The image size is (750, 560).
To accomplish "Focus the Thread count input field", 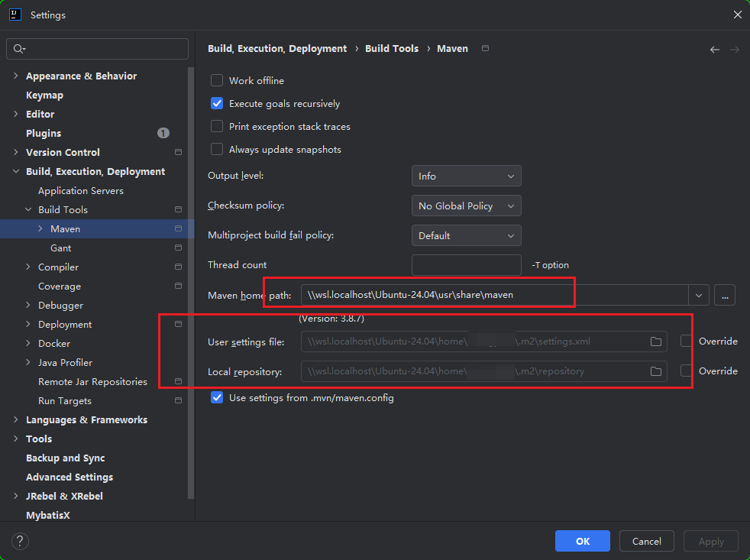I will tap(467, 265).
